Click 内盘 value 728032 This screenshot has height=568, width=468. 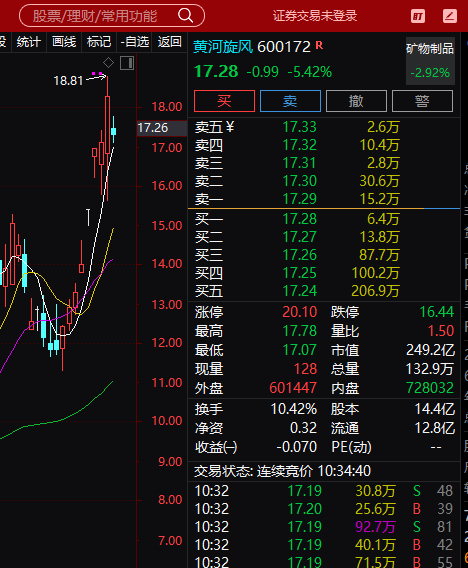coord(430,388)
